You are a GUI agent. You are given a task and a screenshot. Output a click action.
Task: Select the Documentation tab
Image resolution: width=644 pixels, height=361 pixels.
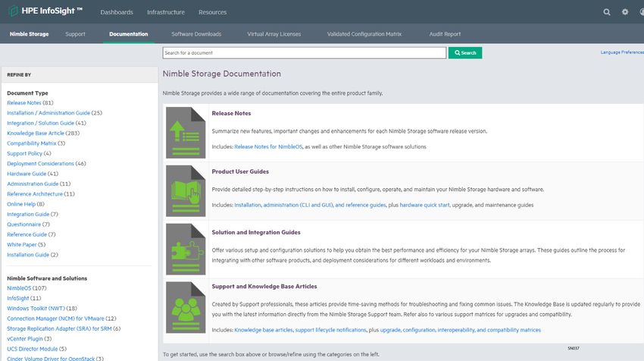(x=129, y=34)
